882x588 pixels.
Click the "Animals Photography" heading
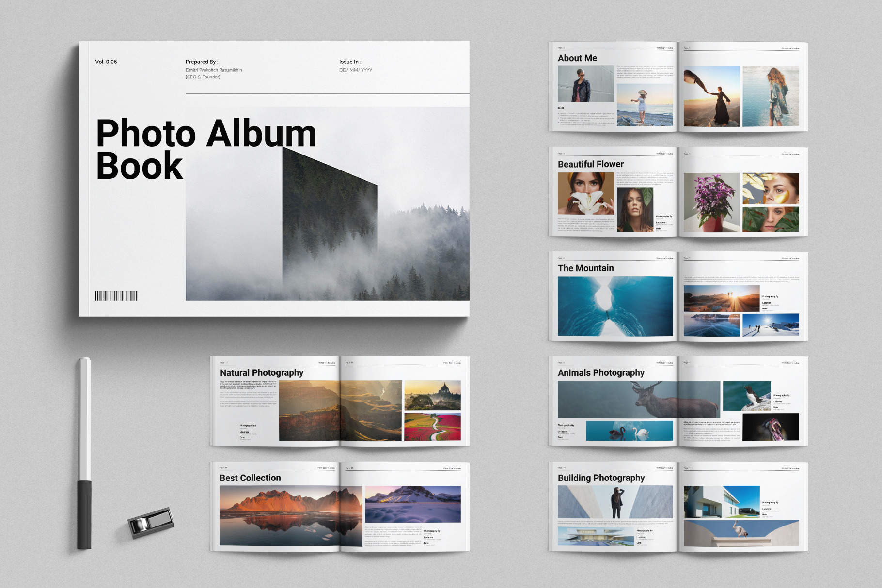[x=601, y=373]
